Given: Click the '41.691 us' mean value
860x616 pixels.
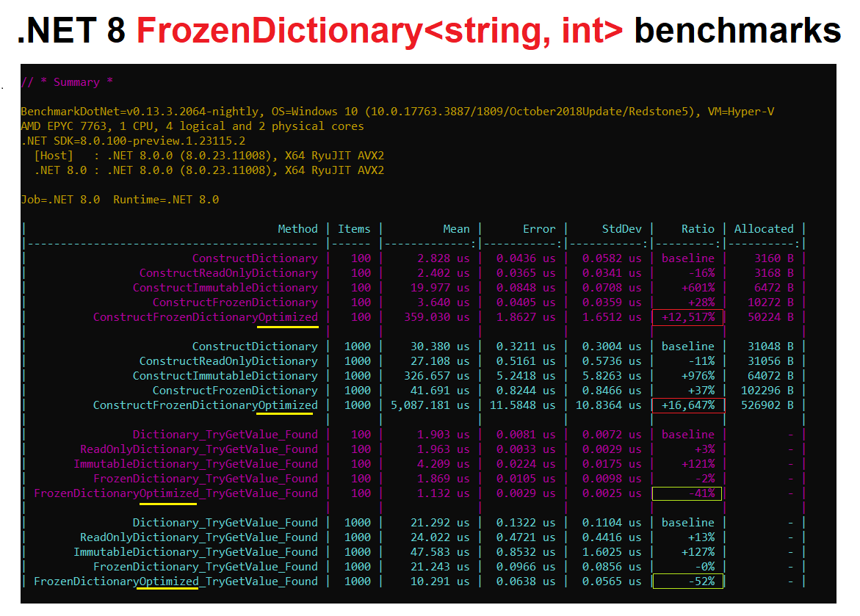Looking at the screenshot, I should 440,391.
